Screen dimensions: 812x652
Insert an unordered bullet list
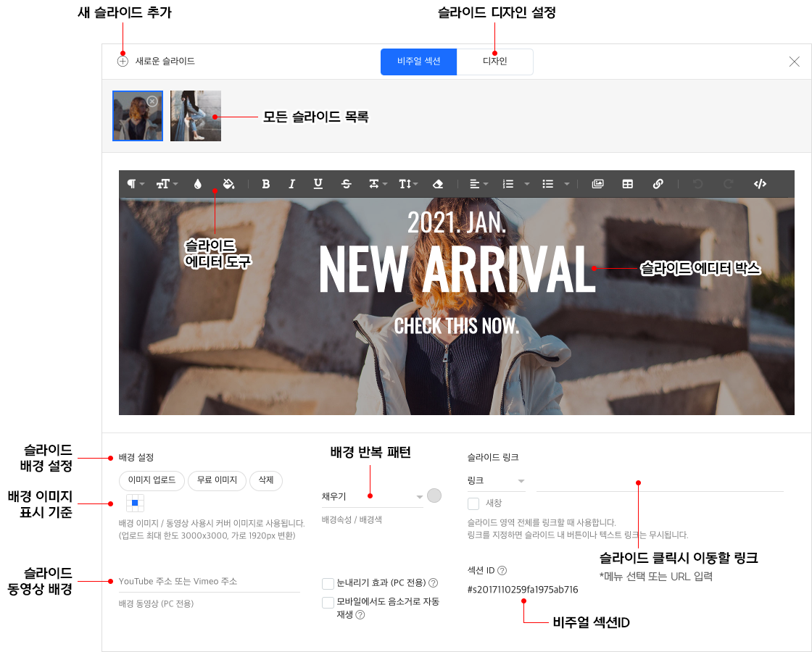tap(548, 184)
